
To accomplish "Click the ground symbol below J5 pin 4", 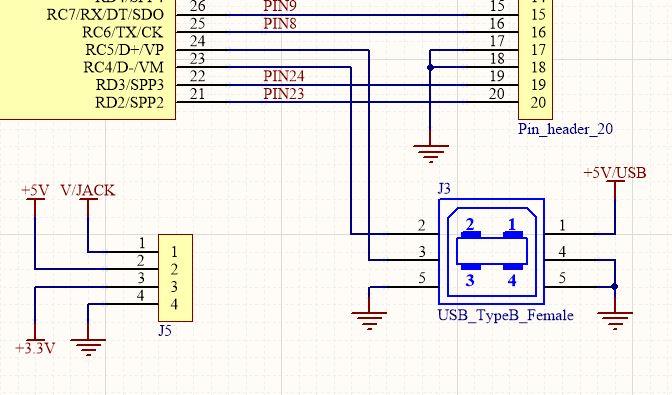I will (88, 347).
